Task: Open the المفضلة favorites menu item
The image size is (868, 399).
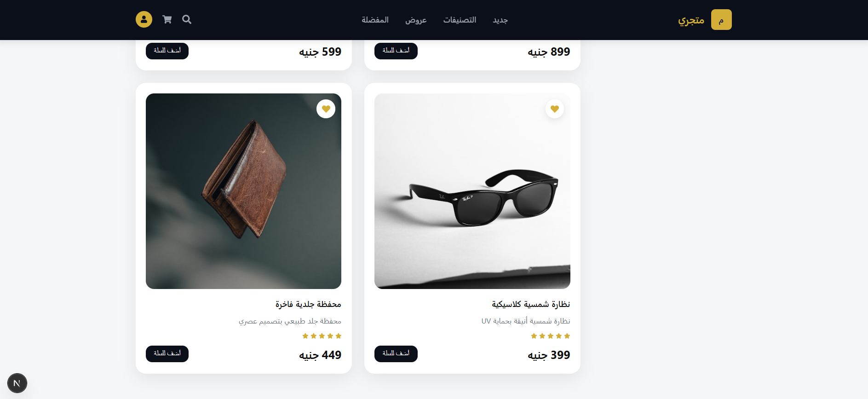Action: click(375, 20)
